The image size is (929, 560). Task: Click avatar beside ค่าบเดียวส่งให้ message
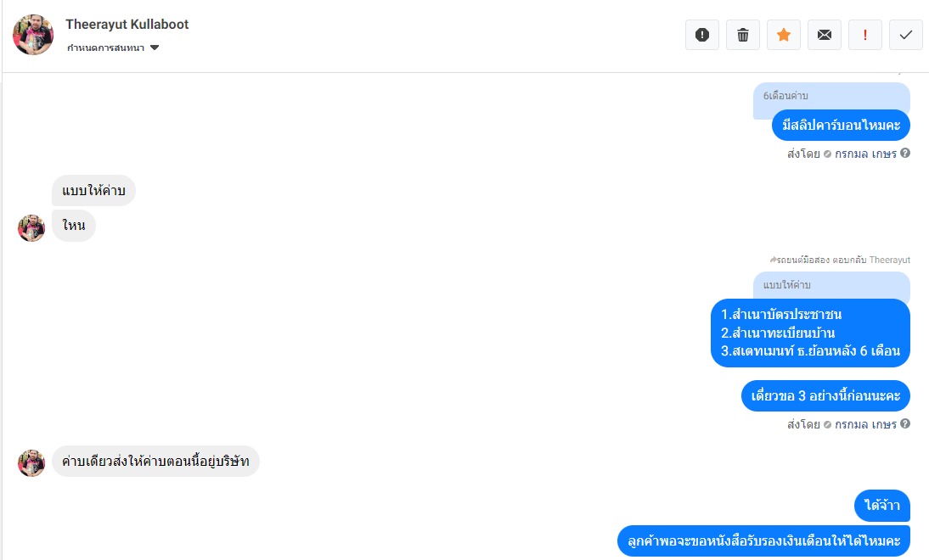(31, 463)
